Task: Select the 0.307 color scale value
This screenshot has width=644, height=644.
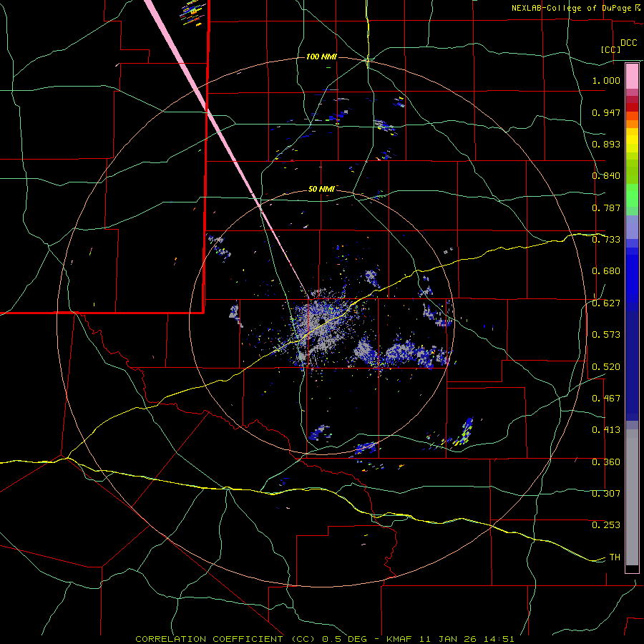Action: coord(606,494)
